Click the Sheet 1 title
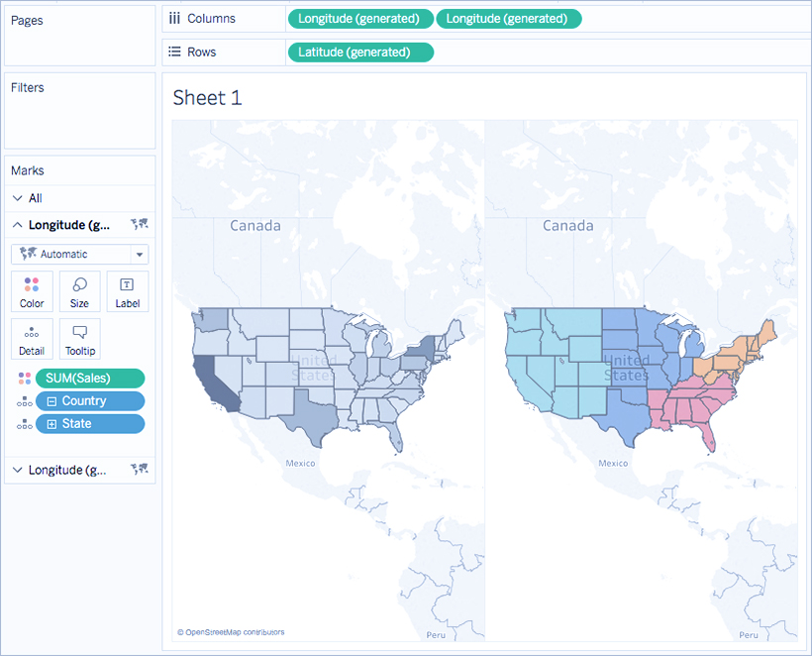 tap(207, 97)
